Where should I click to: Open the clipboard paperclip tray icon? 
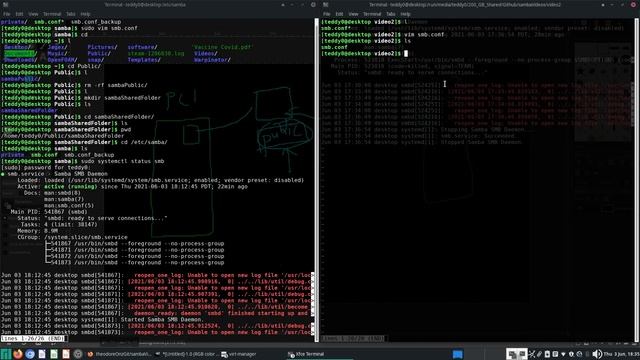click(539, 354)
